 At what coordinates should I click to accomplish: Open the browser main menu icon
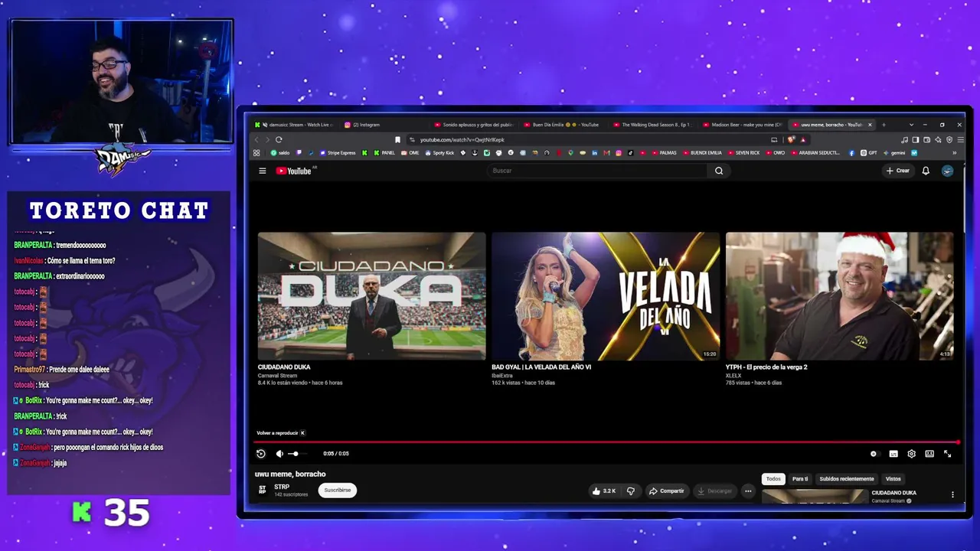(960, 140)
